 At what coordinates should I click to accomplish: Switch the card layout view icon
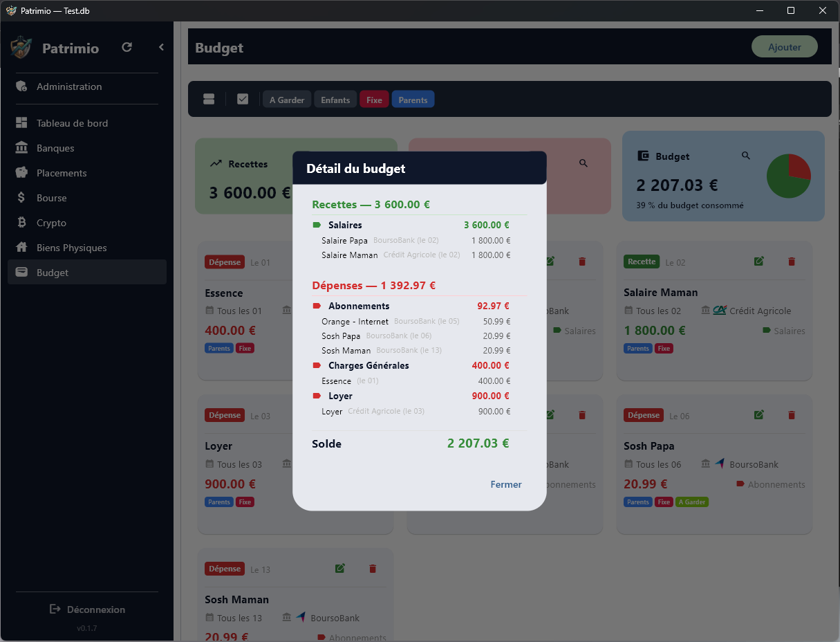[x=209, y=99]
